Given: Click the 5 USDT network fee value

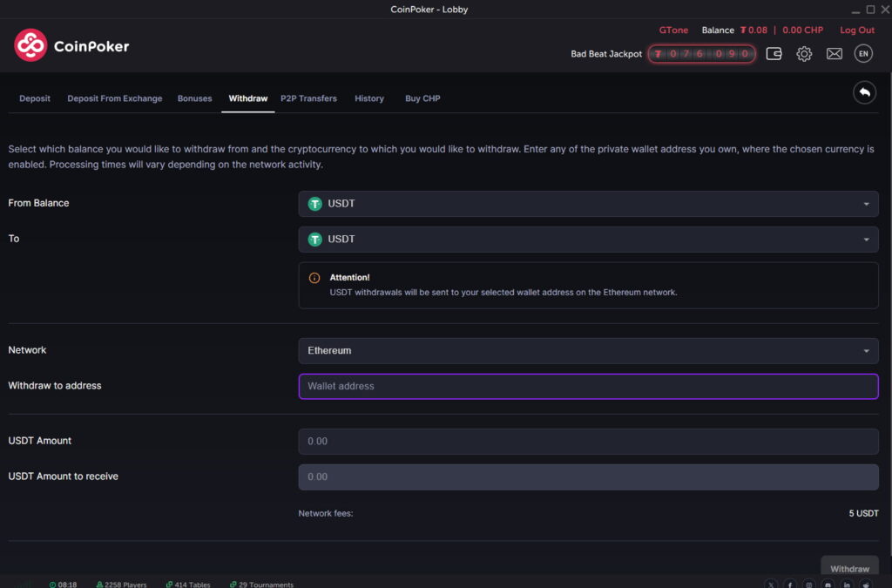Looking at the screenshot, I should [863, 513].
